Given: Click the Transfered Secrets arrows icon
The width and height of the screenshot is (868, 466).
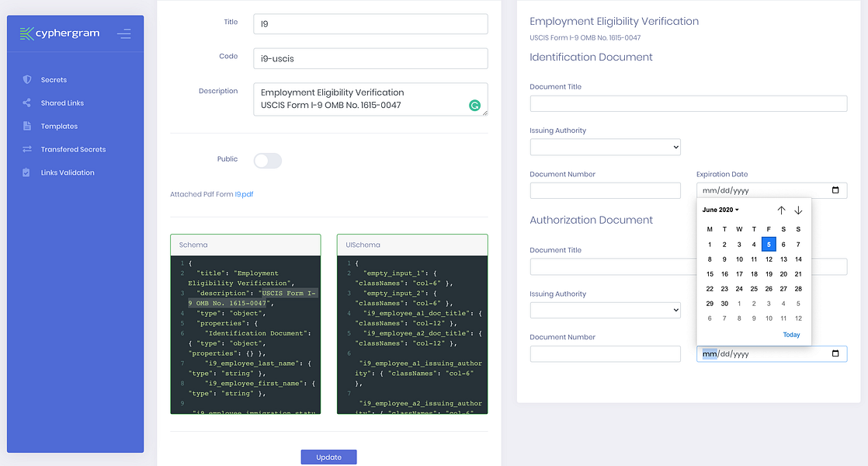Looking at the screenshot, I should pyautogui.click(x=26, y=149).
